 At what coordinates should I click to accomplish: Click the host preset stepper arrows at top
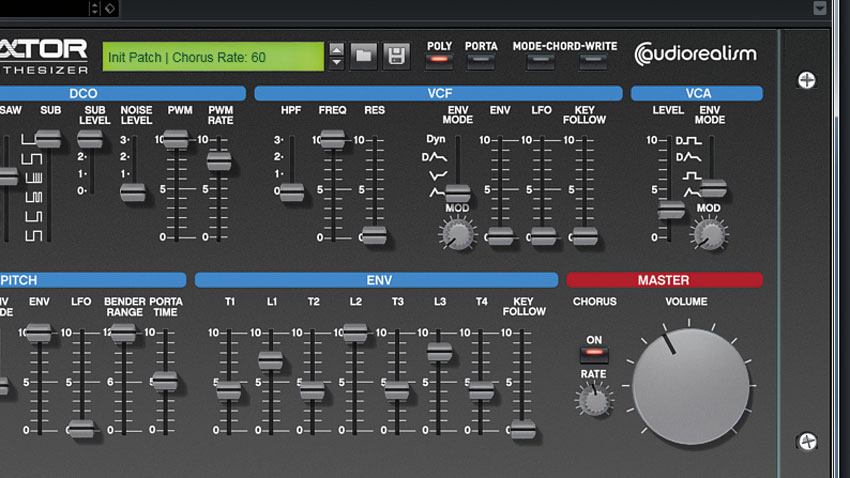[x=94, y=8]
